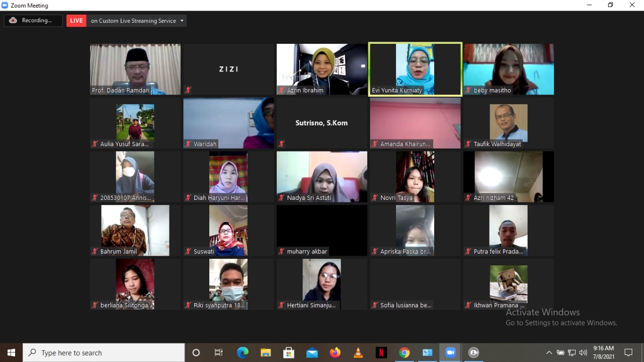Open the Windows Start menu
This screenshot has width=644, height=362.
pos(11,353)
